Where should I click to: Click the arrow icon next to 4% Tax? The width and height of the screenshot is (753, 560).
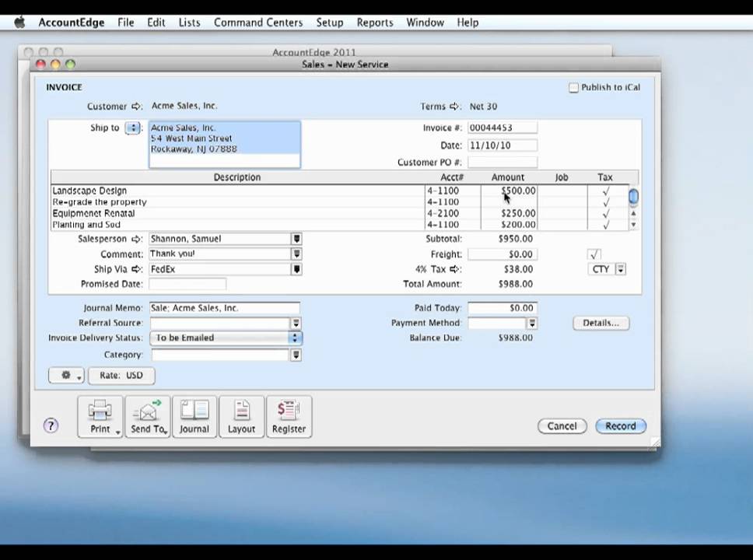coord(454,269)
